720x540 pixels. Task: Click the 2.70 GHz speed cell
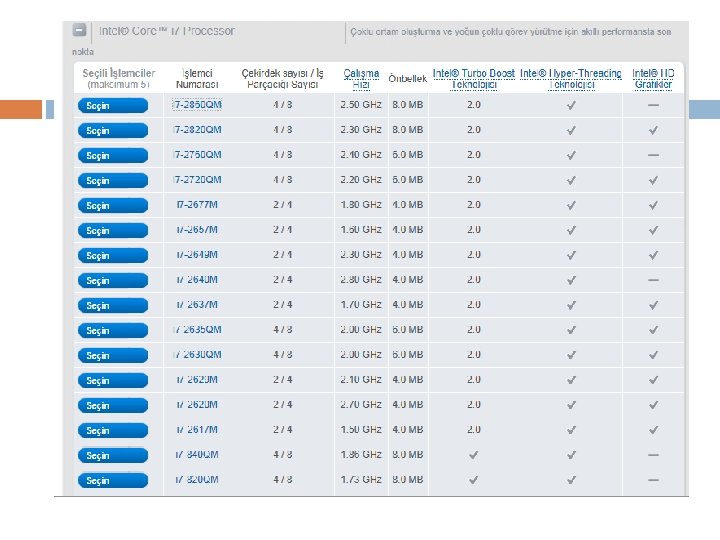(361, 404)
